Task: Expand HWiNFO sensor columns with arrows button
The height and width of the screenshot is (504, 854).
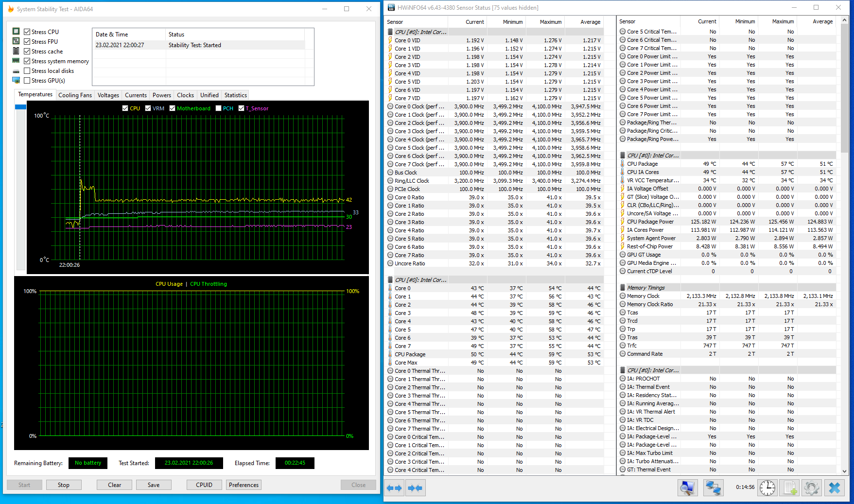Action: 395,487
